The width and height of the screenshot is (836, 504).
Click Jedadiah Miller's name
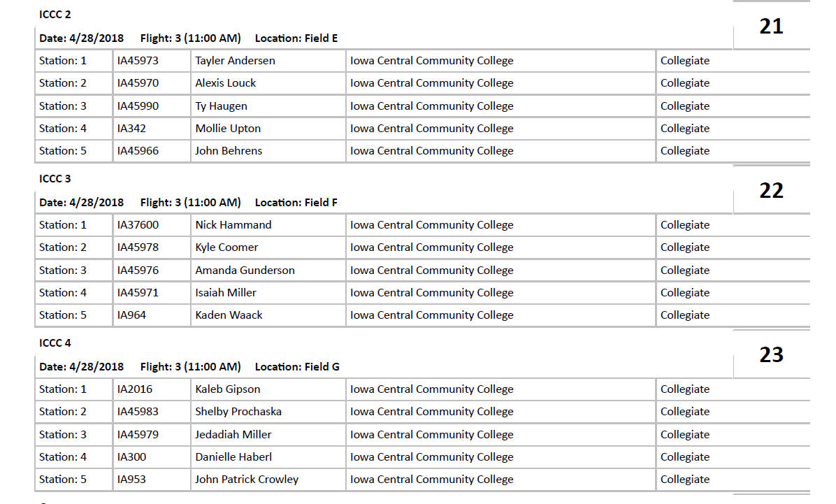(233, 435)
